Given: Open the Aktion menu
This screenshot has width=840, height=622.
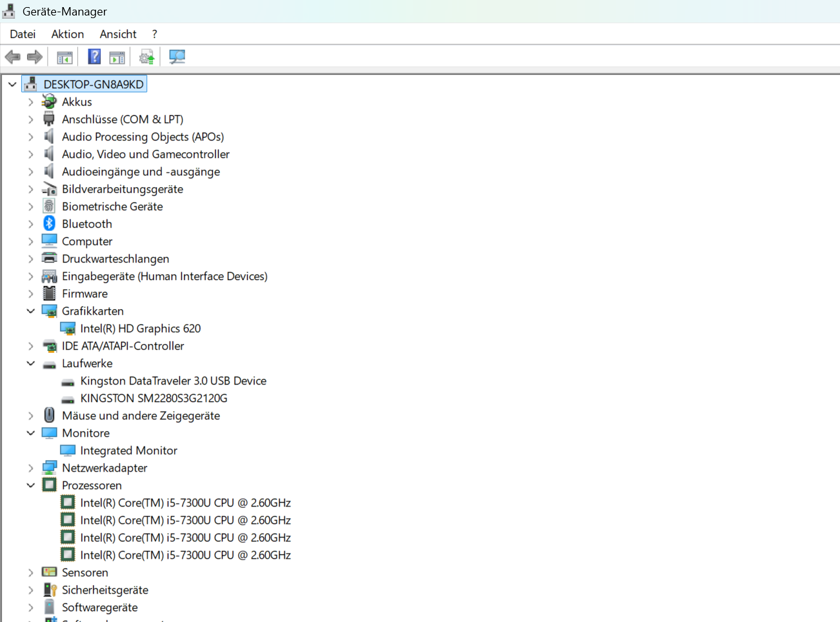Looking at the screenshot, I should [x=68, y=34].
